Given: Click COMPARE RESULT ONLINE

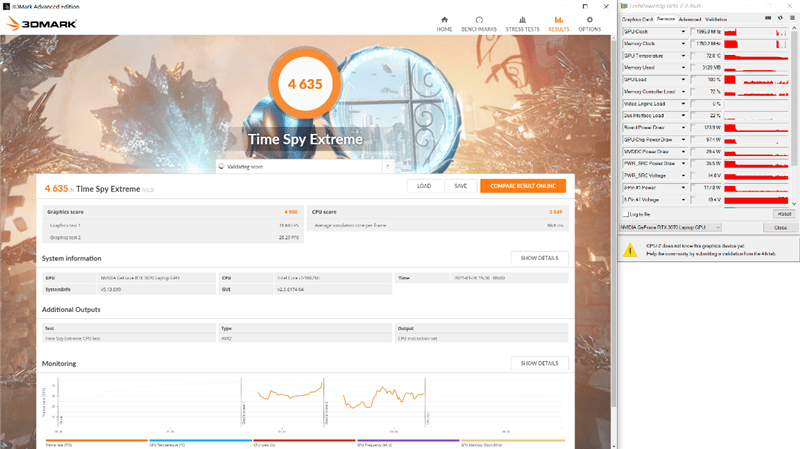Looking at the screenshot, I should coord(523,186).
